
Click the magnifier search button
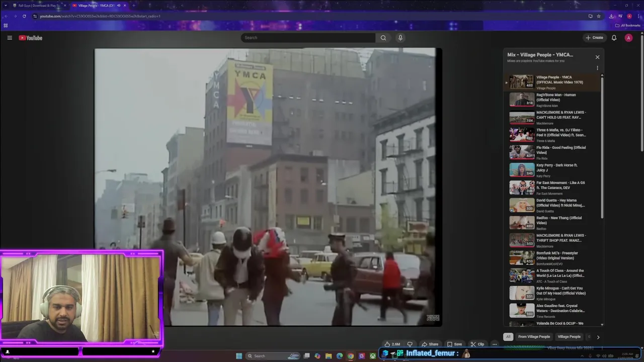(x=383, y=38)
